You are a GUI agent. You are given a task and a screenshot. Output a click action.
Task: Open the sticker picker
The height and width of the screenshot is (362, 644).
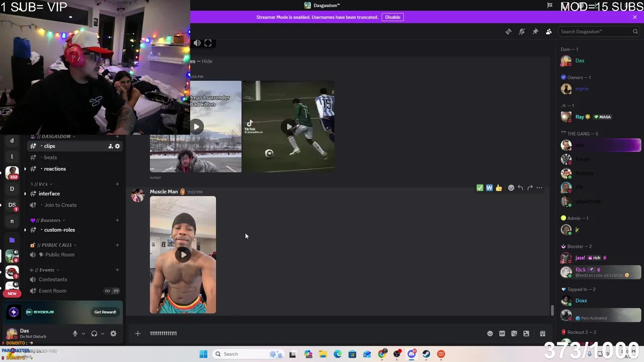[514, 333]
